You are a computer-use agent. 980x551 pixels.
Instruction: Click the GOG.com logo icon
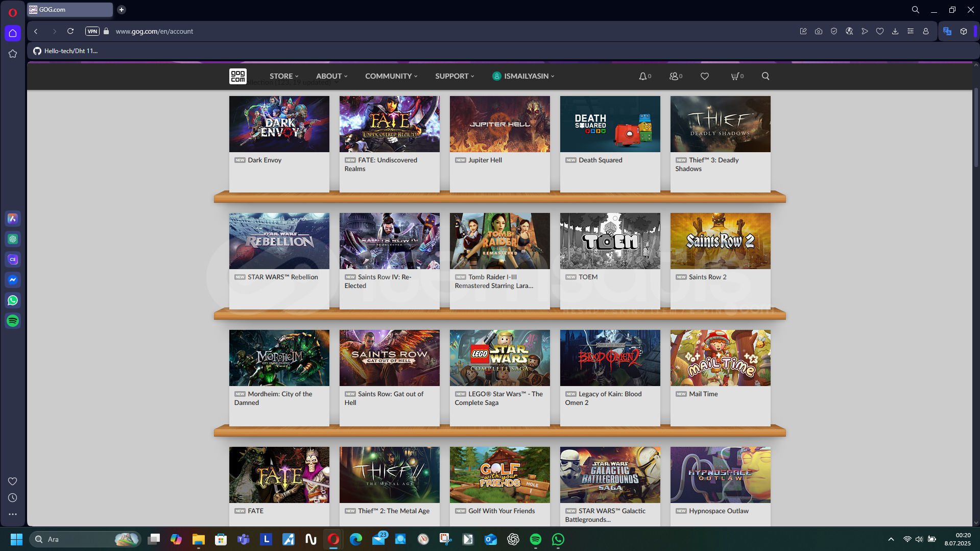point(237,76)
